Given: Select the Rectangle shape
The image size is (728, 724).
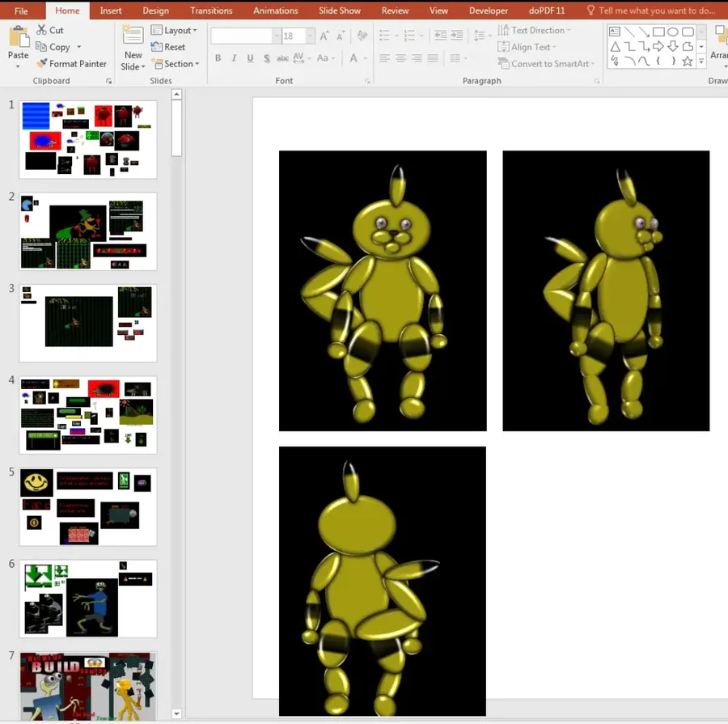Looking at the screenshot, I should (658, 32).
